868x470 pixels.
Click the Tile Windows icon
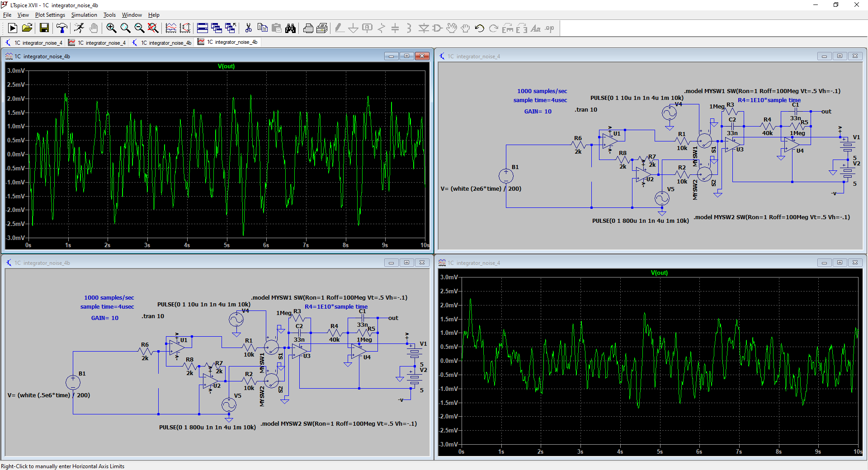click(x=203, y=28)
